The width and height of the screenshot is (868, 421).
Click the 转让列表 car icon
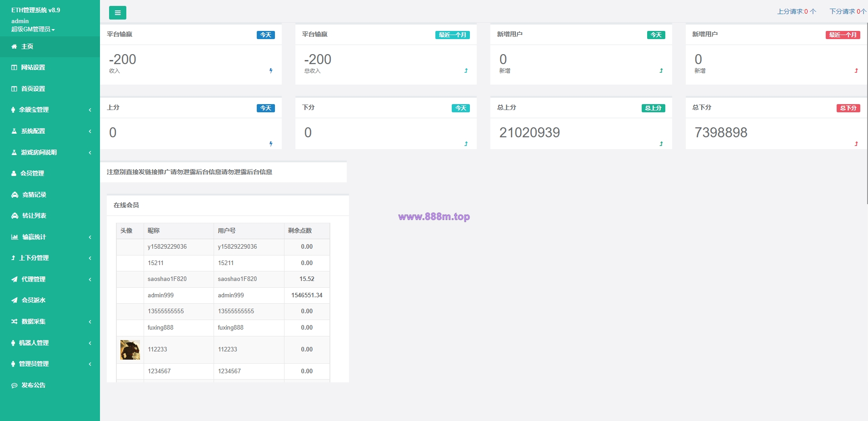click(x=15, y=216)
